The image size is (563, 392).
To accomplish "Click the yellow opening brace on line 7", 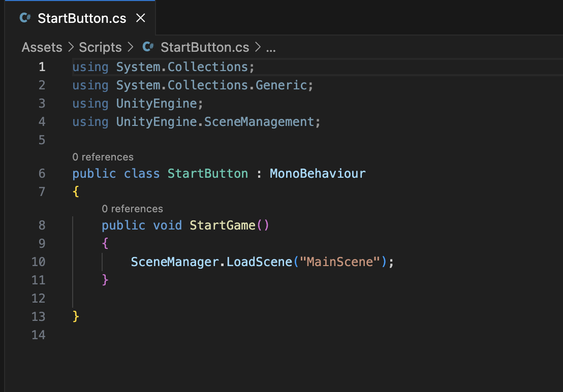I will 76,192.
